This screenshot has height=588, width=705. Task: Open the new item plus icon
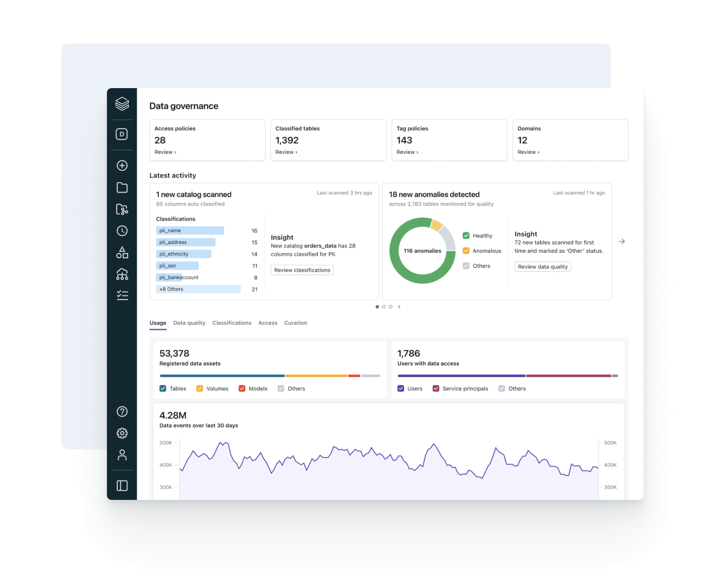(x=122, y=165)
